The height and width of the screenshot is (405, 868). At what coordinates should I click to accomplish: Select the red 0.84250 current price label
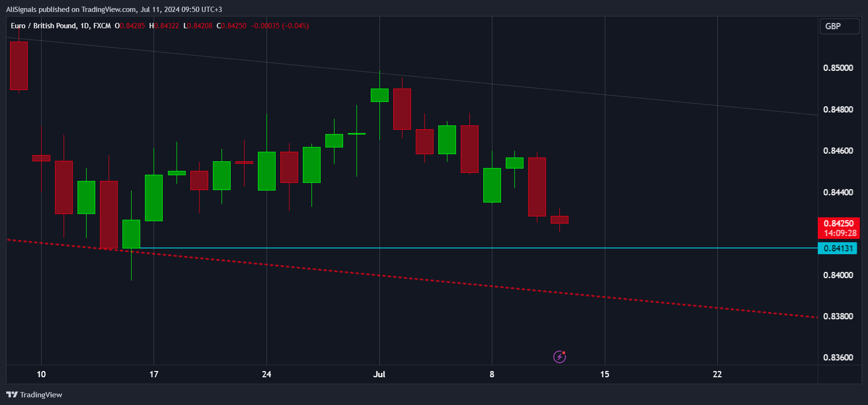839,228
